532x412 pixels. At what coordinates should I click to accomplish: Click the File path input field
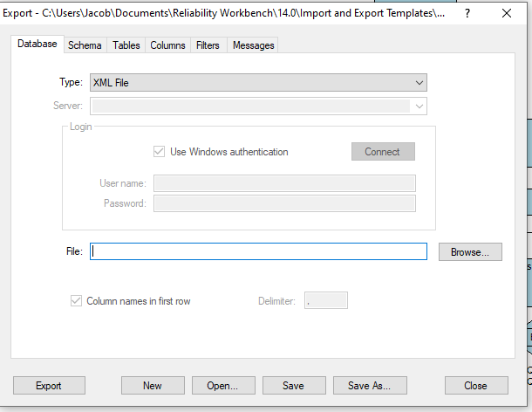[258, 251]
